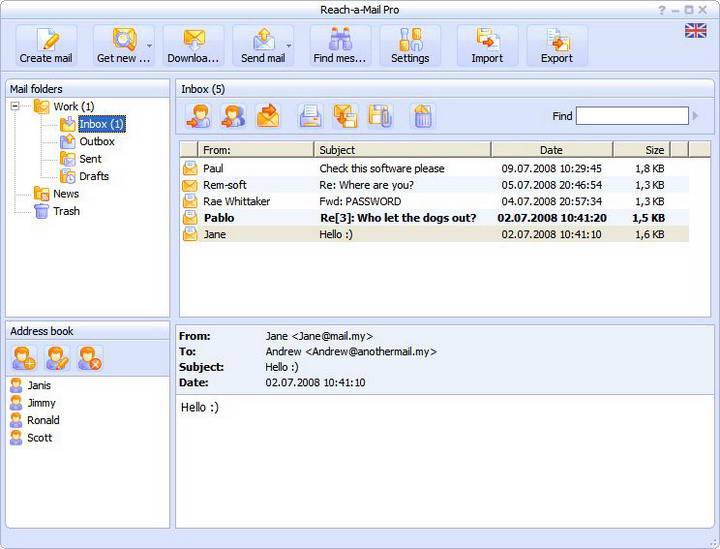Click subject 'Re[3]: Who let the dogs out?'
This screenshot has width=720, height=549.
398,218
